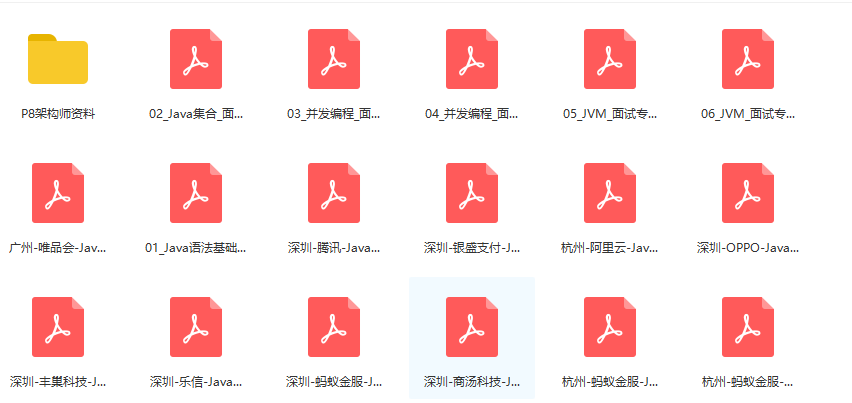Click the file name P8架构师资料
Image resolution: width=852 pixels, height=403 pixels.
(58, 114)
